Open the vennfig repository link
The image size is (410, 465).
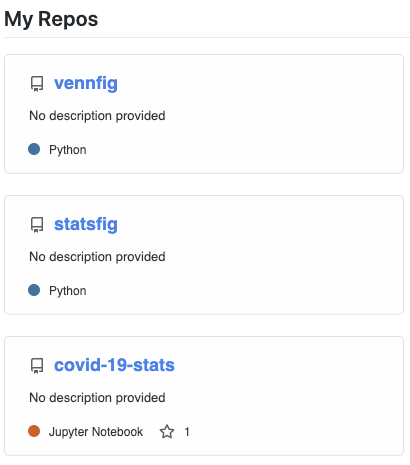(86, 83)
